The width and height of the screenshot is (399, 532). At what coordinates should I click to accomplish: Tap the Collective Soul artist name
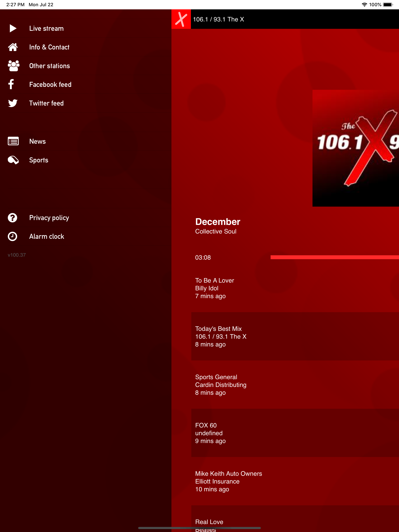tap(216, 231)
